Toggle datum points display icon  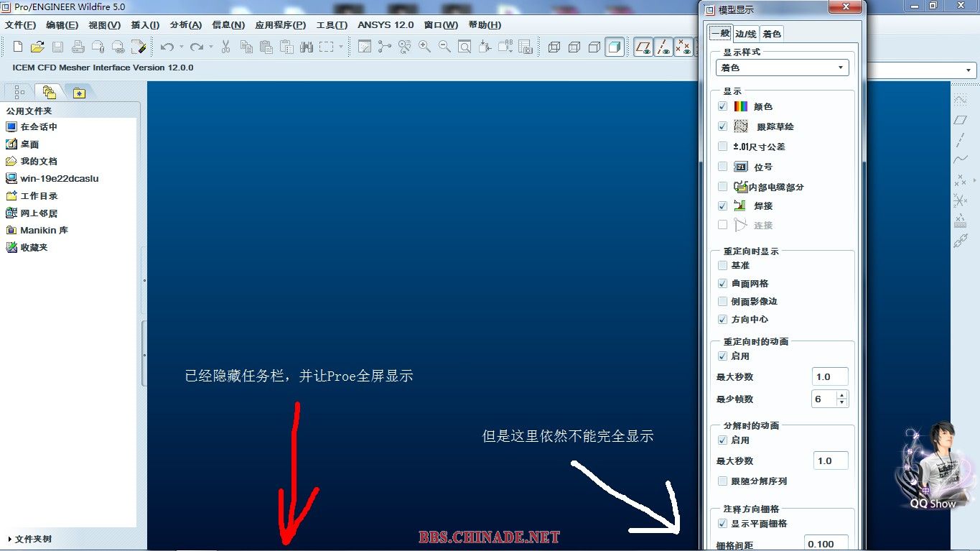click(x=683, y=47)
